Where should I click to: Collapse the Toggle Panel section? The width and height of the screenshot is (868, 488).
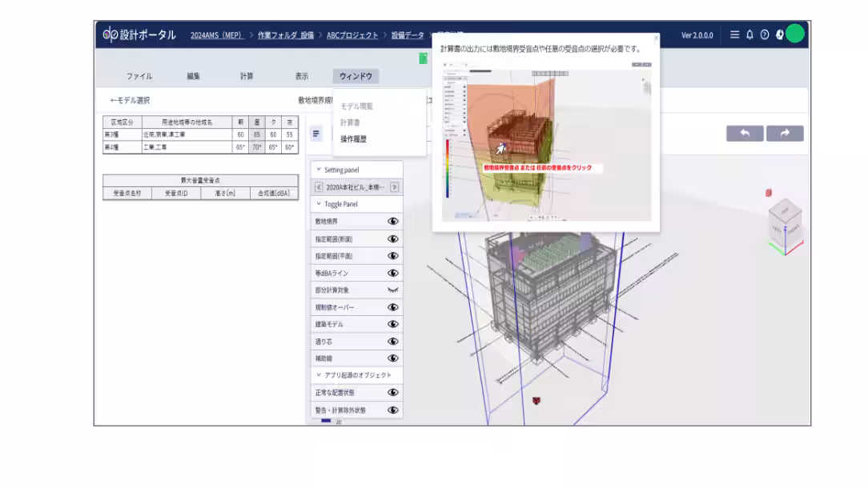point(318,204)
